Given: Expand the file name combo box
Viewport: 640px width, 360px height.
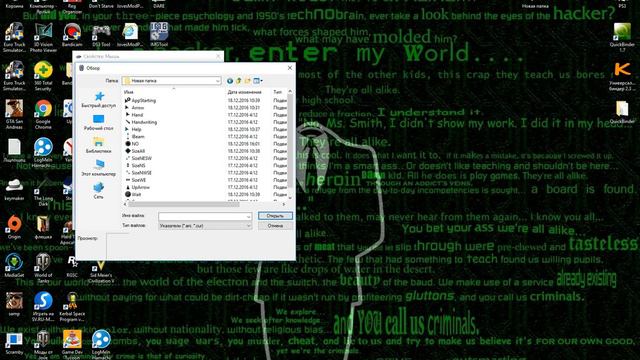Looking at the screenshot, I should [x=248, y=216].
